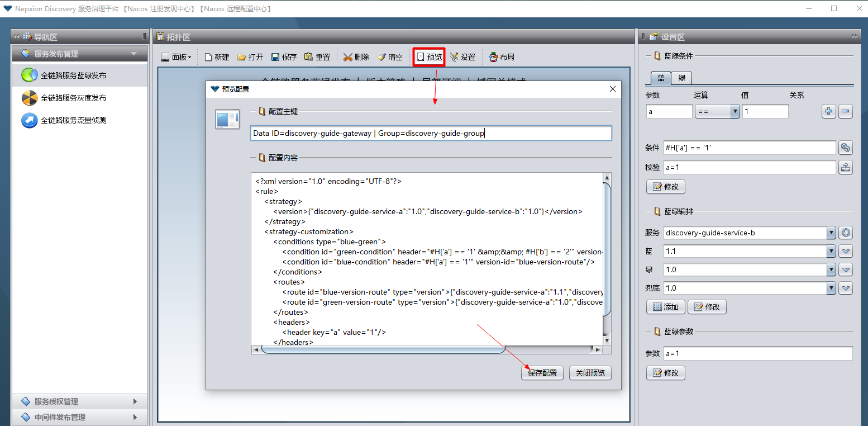Click refresh icon next to 服务 dropdown
868x426 pixels.
[x=846, y=233]
